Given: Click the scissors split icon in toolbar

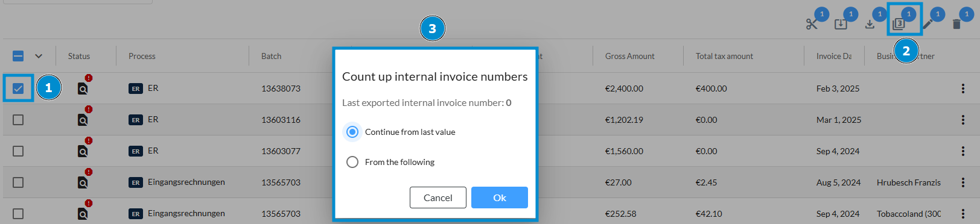Looking at the screenshot, I should point(812,24).
